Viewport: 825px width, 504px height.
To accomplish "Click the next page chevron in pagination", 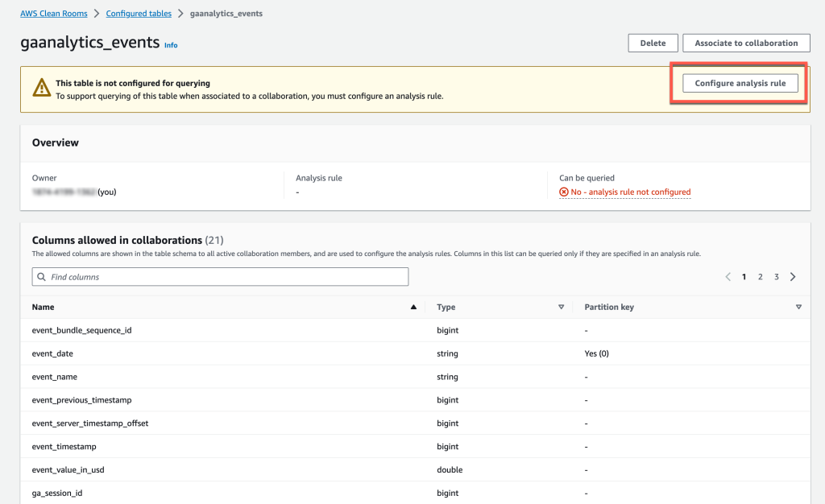I will [x=793, y=276].
